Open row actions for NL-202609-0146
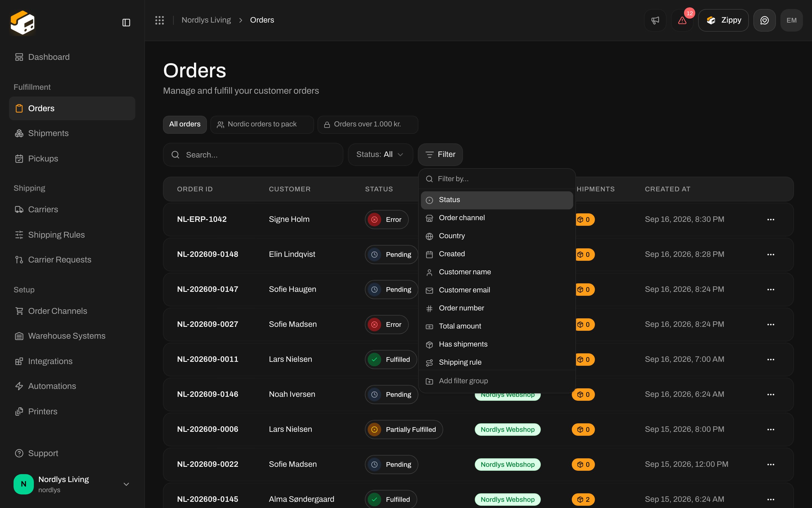812x508 pixels. 771,394
